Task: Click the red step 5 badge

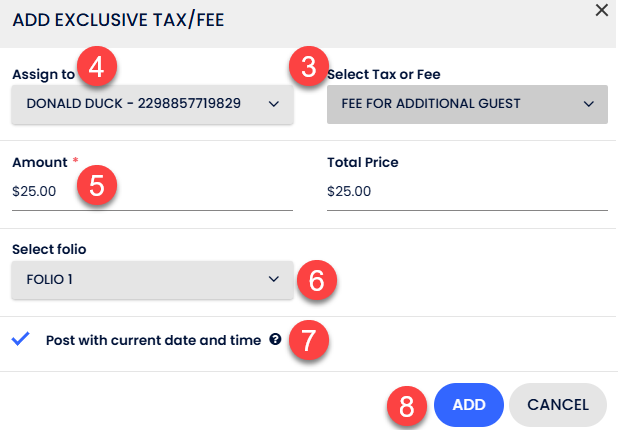Action: [x=98, y=185]
